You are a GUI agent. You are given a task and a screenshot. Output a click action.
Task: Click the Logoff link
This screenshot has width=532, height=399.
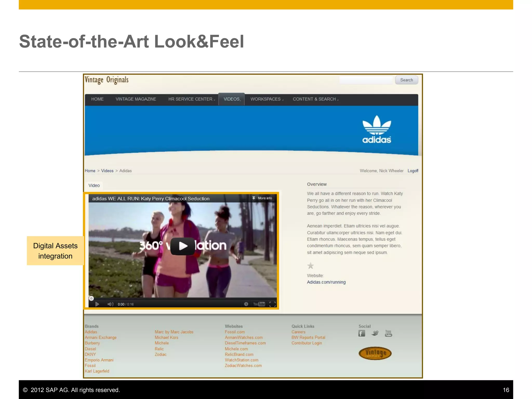coord(413,171)
